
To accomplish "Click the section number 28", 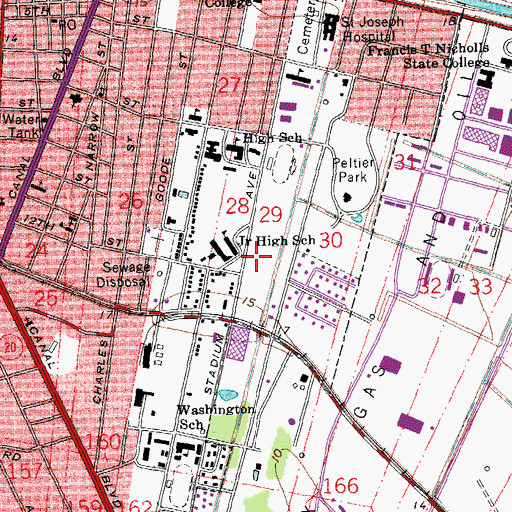I will [x=238, y=206].
